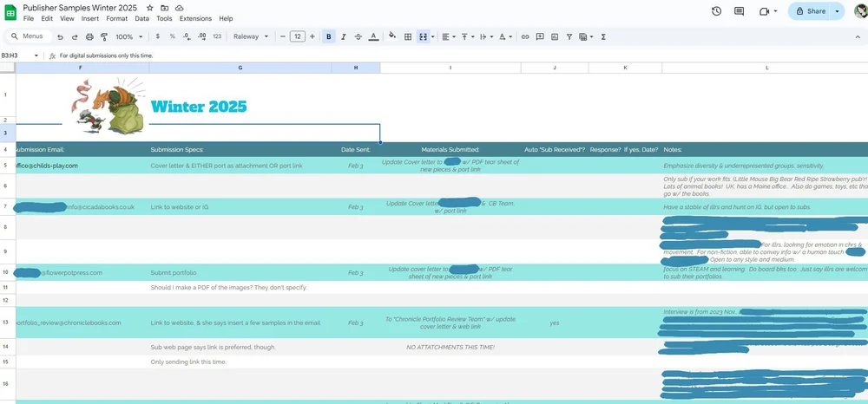Move document using the folder icon
Viewport: 868px width, 404px height.
pyautogui.click(x=164, y=9)
